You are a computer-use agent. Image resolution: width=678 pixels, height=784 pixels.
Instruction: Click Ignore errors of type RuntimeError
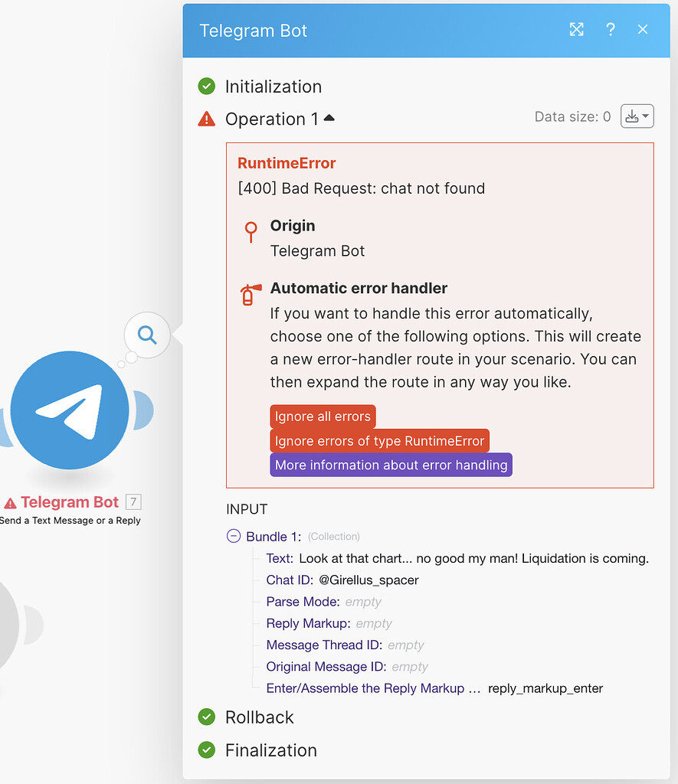click(x=379, y=441)
